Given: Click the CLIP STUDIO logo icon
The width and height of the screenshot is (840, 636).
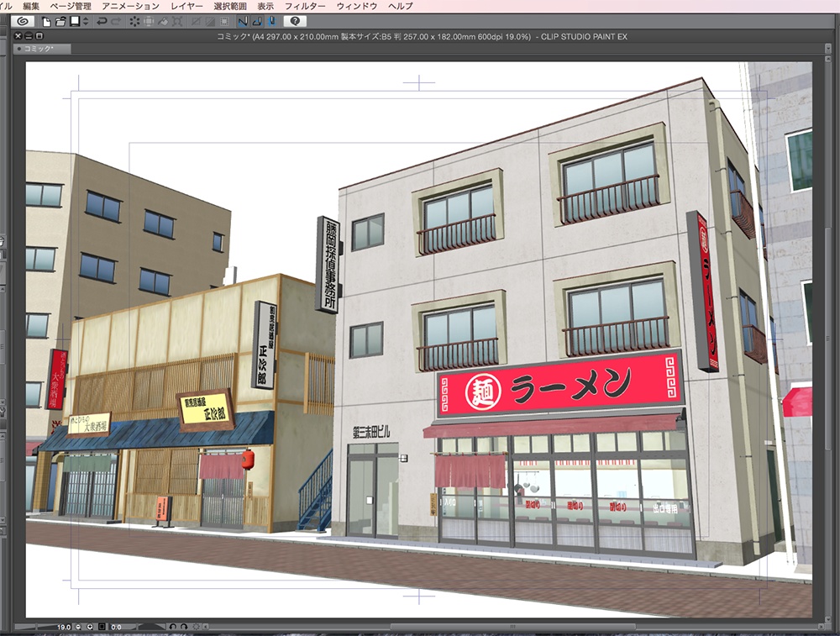Looking at the screenshot, I should click(x=24, y=24).
